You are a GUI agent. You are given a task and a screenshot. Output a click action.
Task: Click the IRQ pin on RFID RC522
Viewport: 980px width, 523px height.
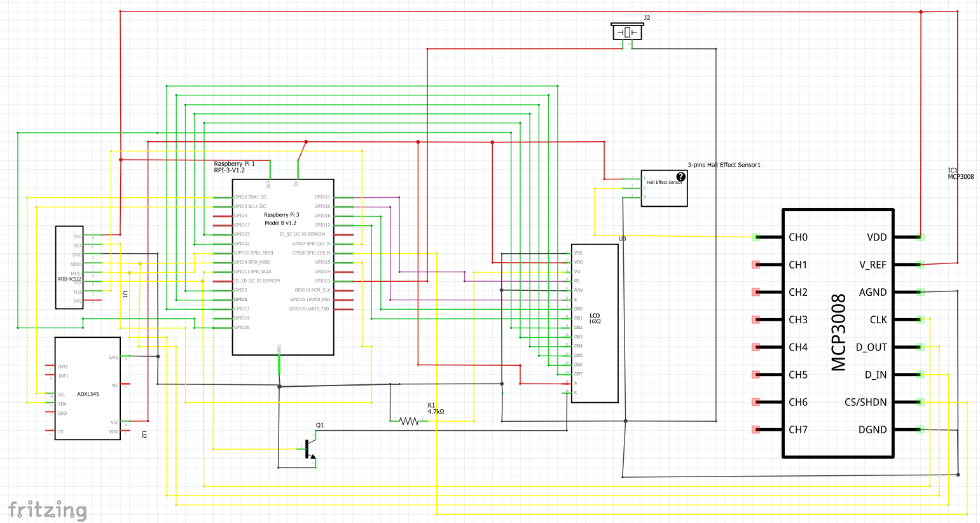coord(92,300)
